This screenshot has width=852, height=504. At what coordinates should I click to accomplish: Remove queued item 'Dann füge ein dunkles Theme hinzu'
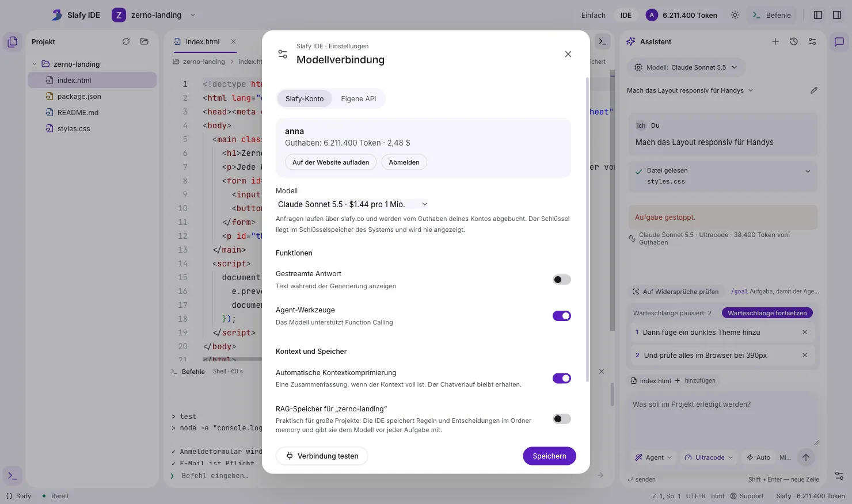pos(805,332)
